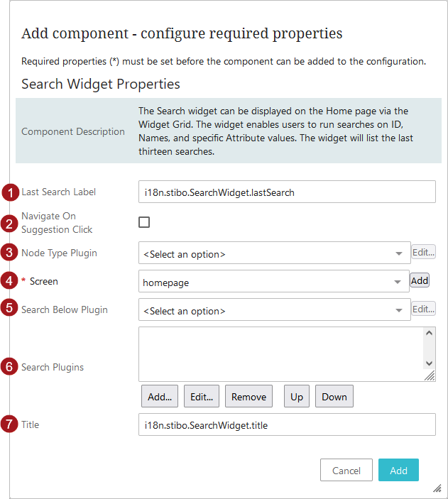
Task: Click the red number 2 callout badge
Action: tap(9, 224)
